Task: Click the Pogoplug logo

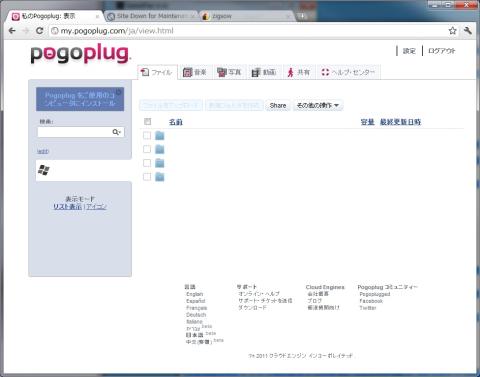Action: (x=80, y=54)
